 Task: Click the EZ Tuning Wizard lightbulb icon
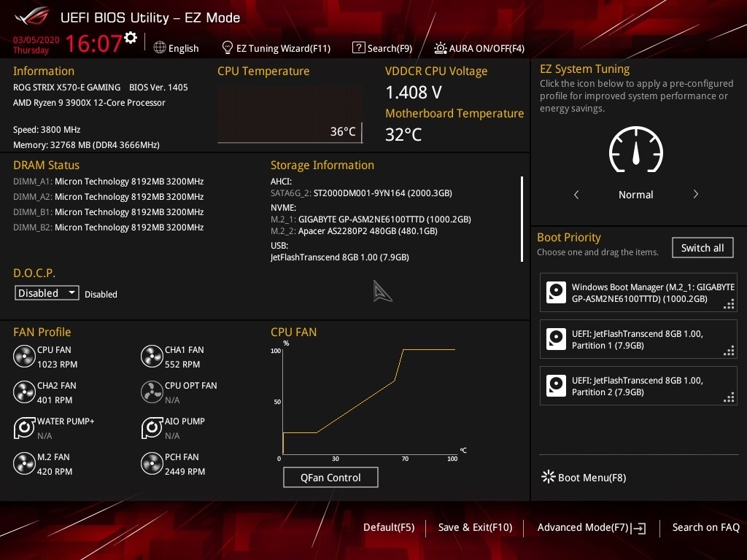(x=228, y=47)
